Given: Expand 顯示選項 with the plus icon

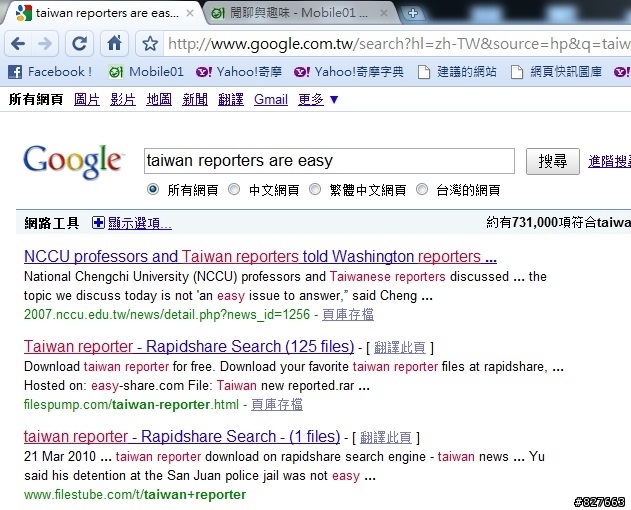Looking at the screenshot, I should click(x=98, y=222).
